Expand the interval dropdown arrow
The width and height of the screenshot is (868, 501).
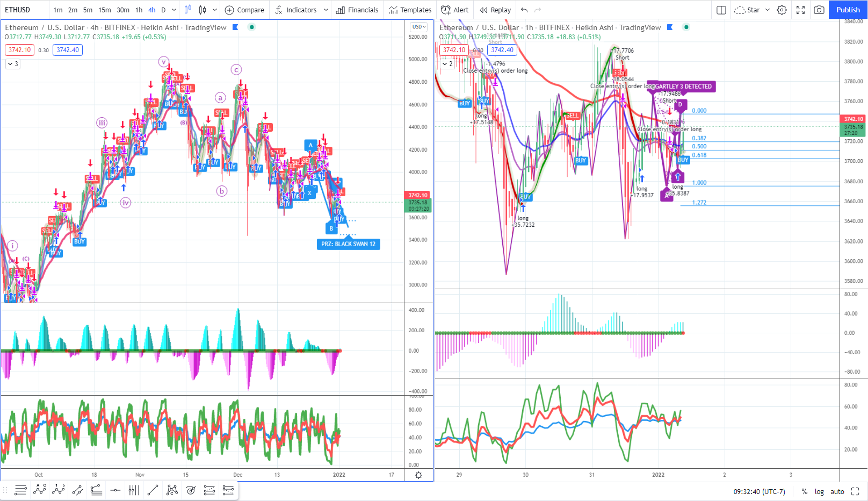173,10
